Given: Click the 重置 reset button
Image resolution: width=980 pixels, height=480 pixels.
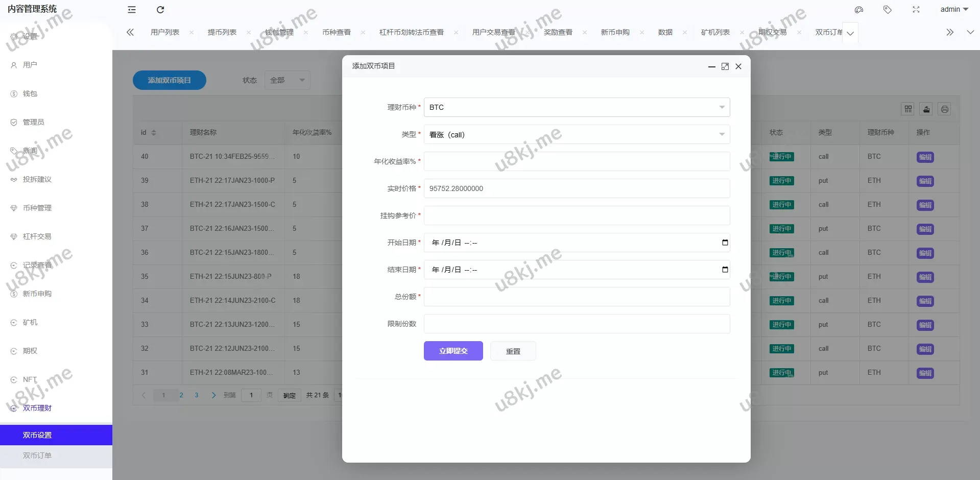Looking at the screenshot, I should click(513, 351).
